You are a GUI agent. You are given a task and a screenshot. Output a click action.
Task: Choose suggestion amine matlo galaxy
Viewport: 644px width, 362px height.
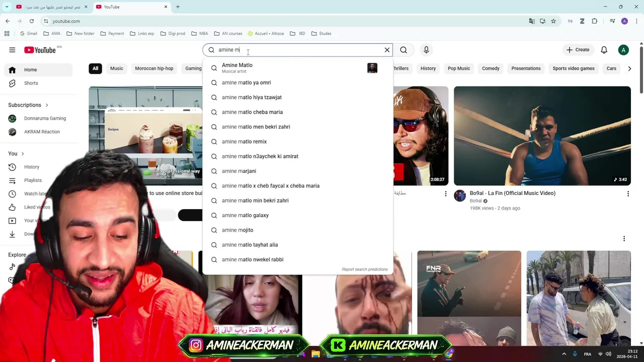tap(297, 215)
